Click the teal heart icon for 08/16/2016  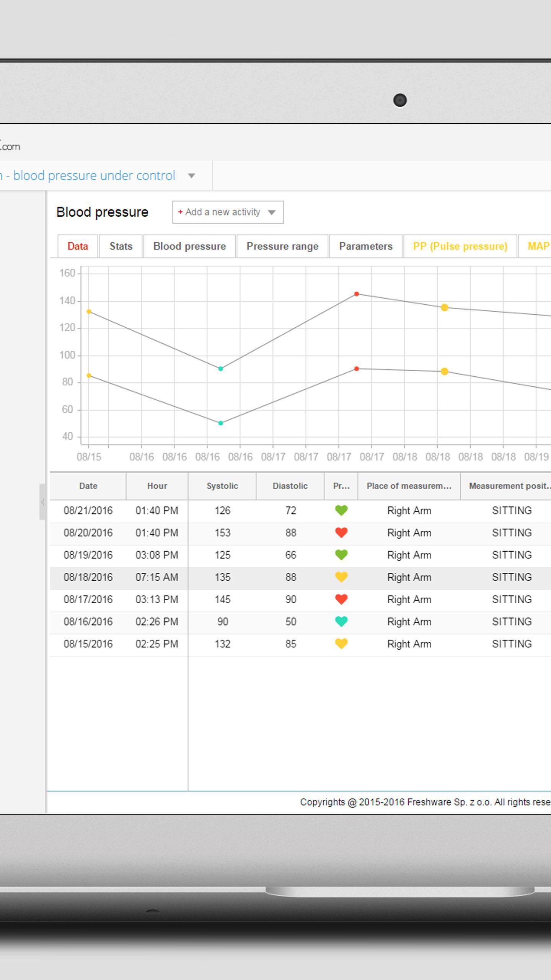341,621
